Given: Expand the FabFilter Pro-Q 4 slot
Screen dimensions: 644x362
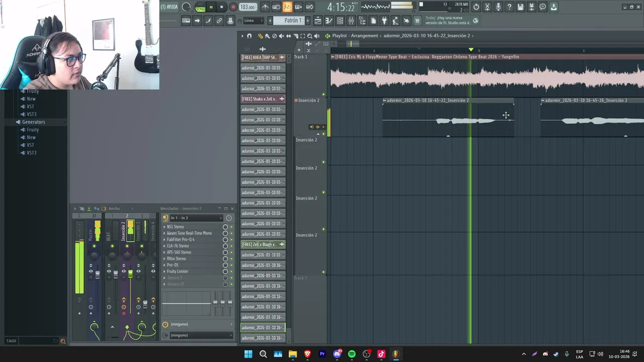Looking at the screenshot, I should coord(164,240).
